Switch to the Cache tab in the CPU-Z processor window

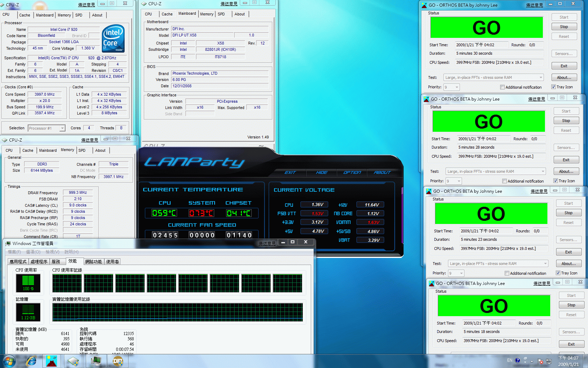(24, 15)
